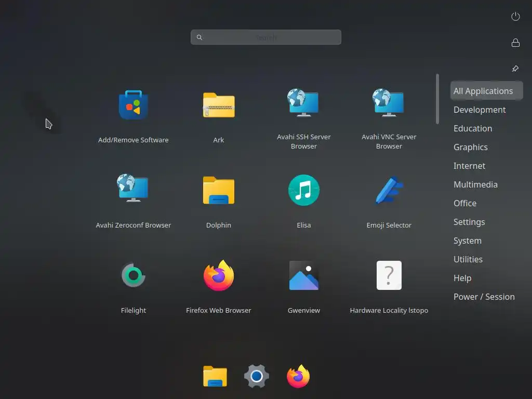
Task: Open Dolphin file manager in the grid
Action: (219, 190)
